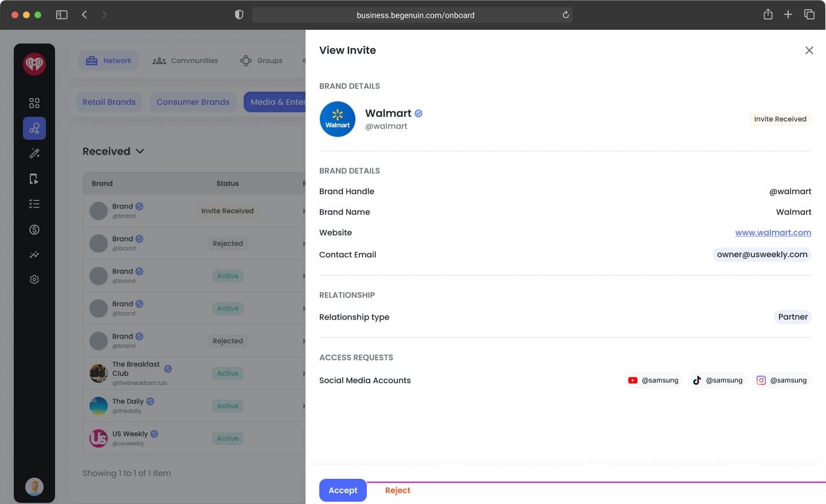Open the analytics trend icon in sidebar

pos(34,254)
